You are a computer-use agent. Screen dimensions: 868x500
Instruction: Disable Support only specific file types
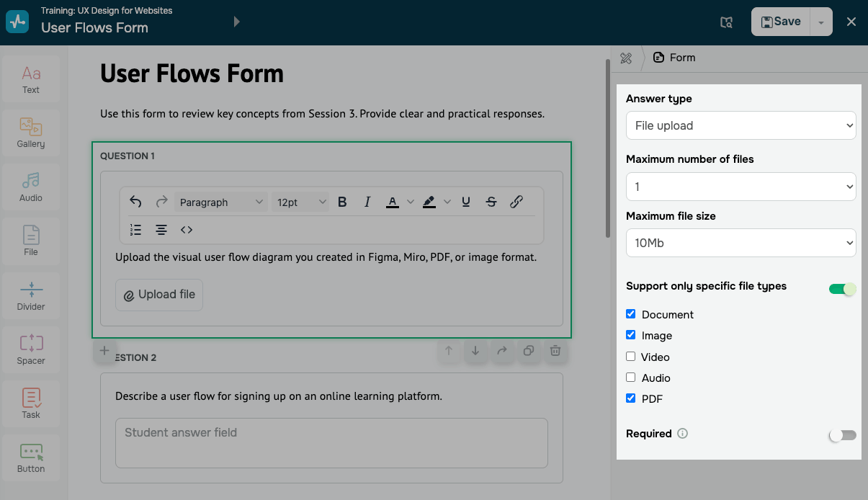(842, 289)
